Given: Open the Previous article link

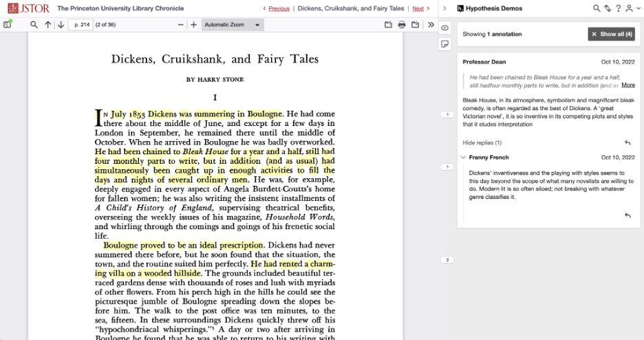Looking at the screenshot, I should click(x=279, y=8).
